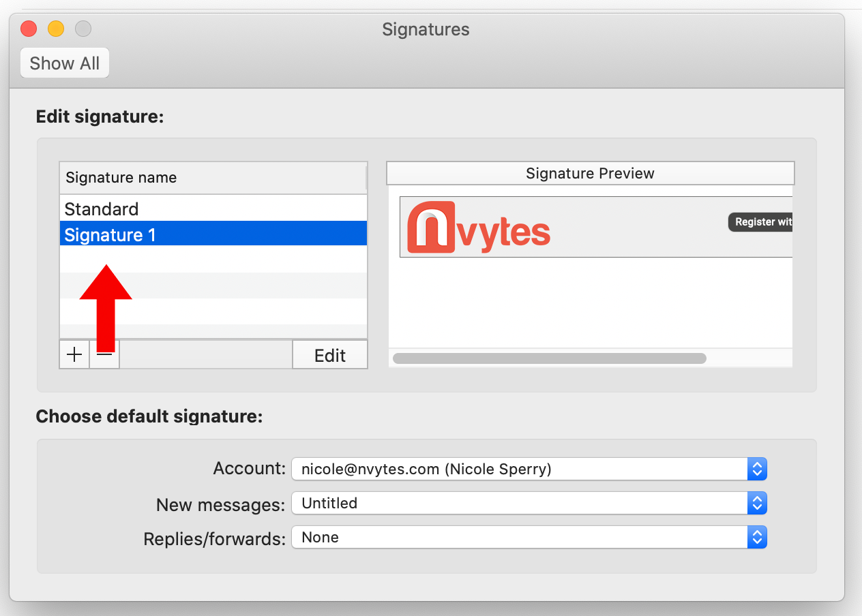The height and width of the screenshot is (616, 862).
Task: Click the Show All button
Action: tap(65, 63)
